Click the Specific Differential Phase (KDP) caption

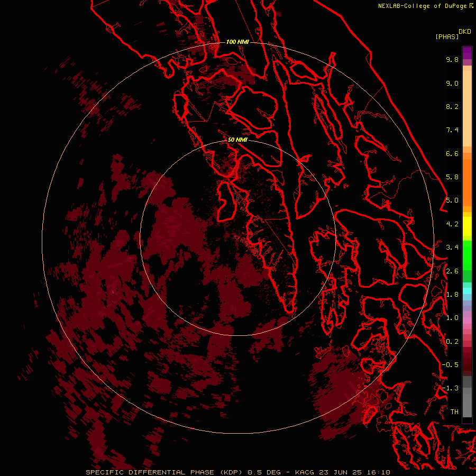(x=165, y=472)
